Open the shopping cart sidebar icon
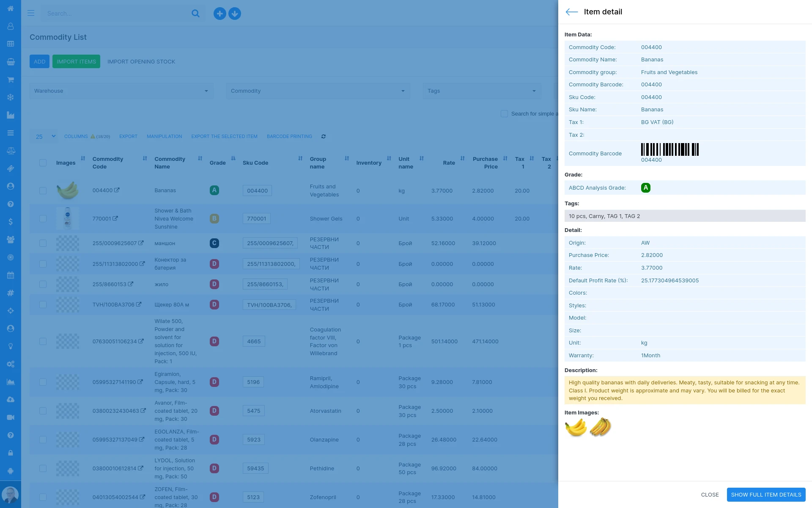The image size is (812, 508). tap(11, 80)
